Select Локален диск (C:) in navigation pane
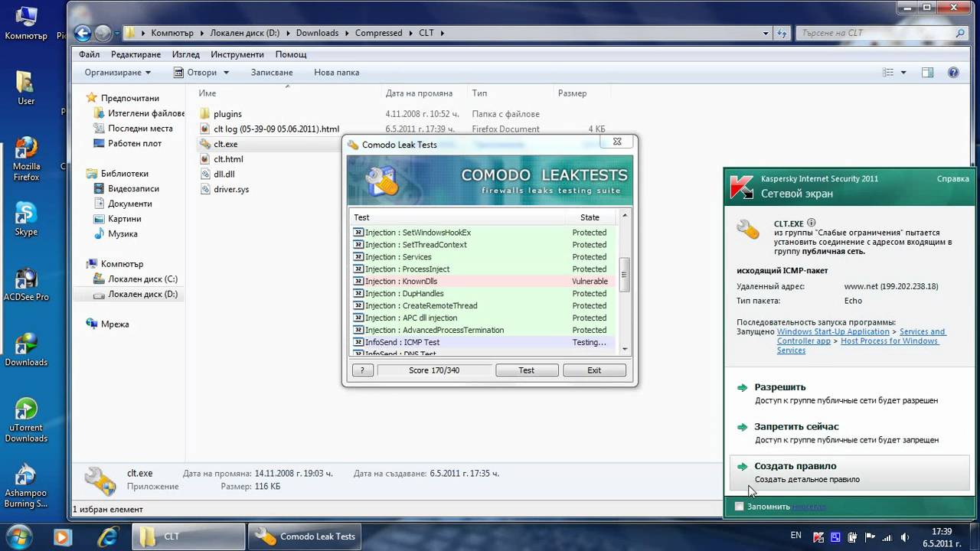 coord(142,279)
